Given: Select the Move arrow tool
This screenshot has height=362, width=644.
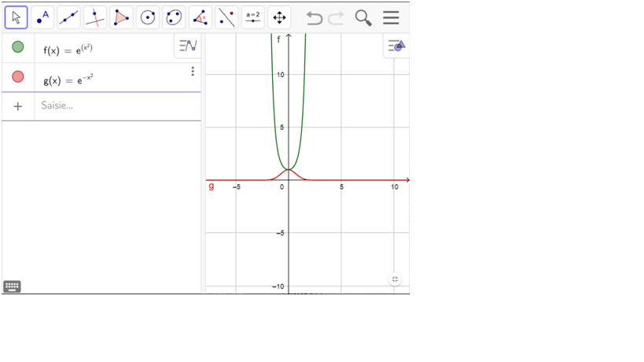Looking at the screenshot, I should 17,17.
